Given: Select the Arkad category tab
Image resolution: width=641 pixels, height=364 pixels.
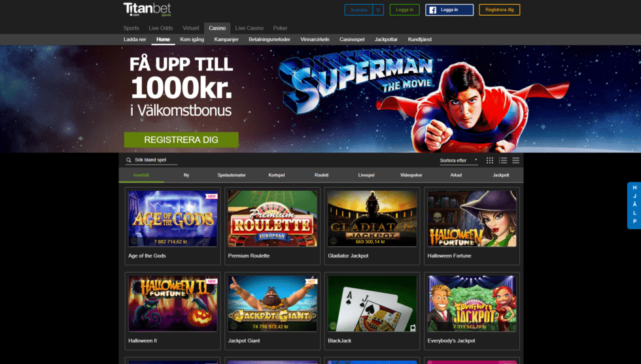Looking at the screenshot, I should tap(457, 175).
